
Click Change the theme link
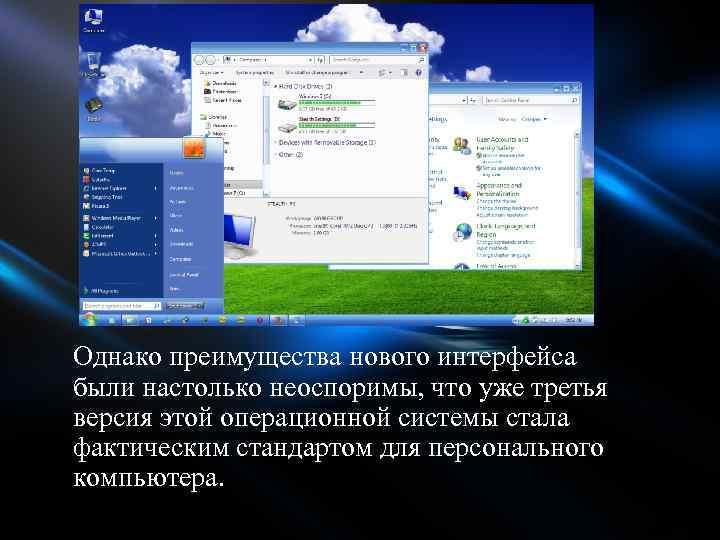click(496, 202)
